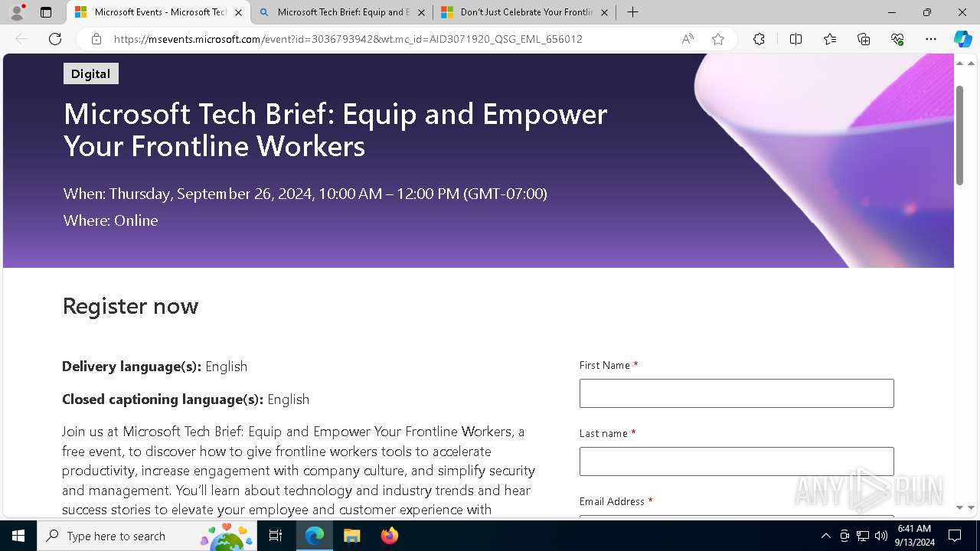980x551 pixels.
Task: Click the page scrollbar down arrow
Action: [959, 507]
